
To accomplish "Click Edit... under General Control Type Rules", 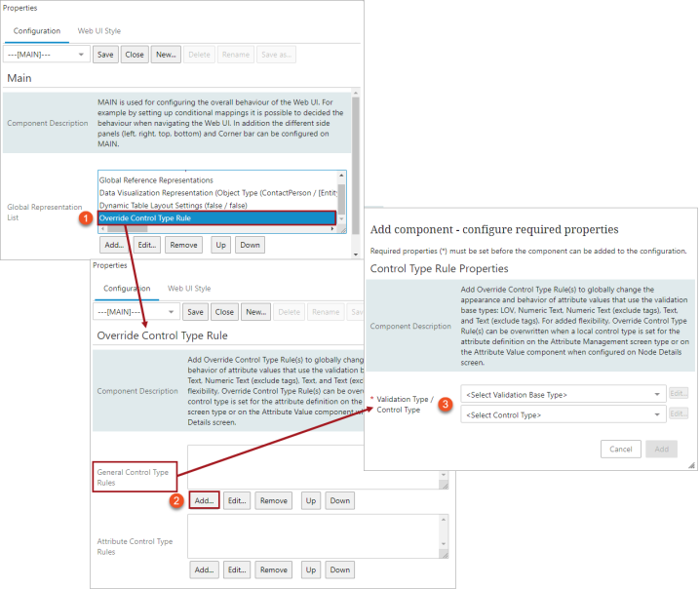I will click(237, 500).
